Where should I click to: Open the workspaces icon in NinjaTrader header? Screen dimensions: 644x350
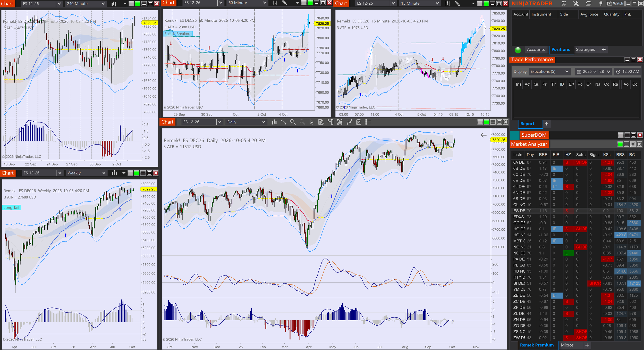tap(588, 4)
